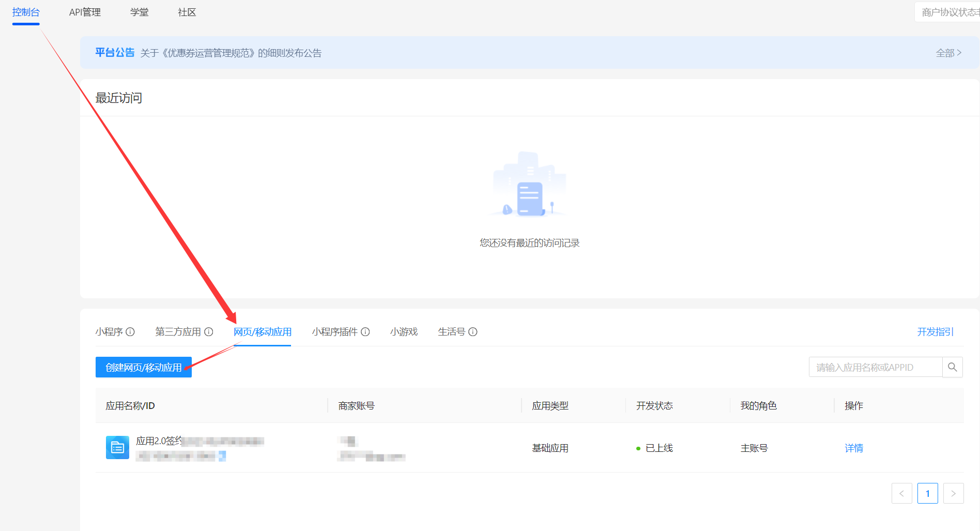
Task: Click the blue document icon of 应用2.0签约
Action: 117,448
